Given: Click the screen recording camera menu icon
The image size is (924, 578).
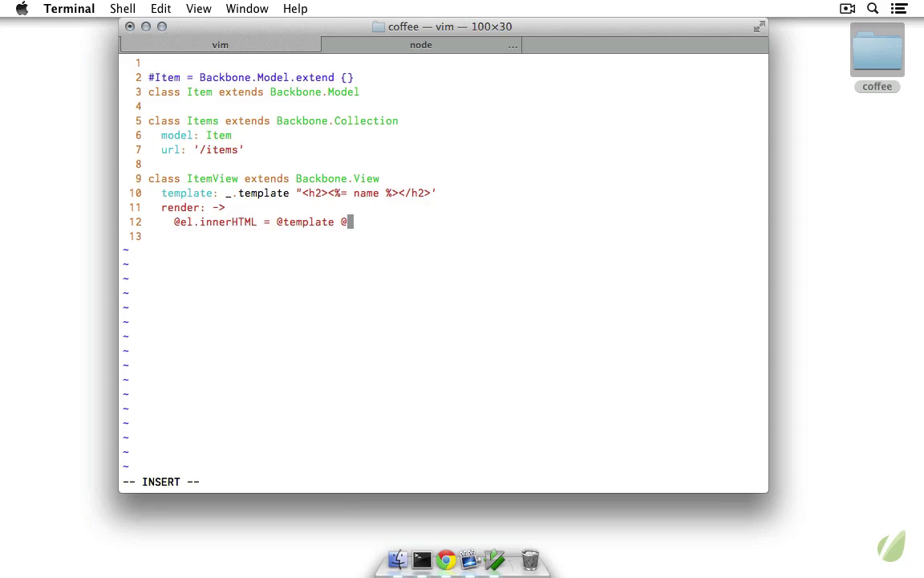Looking at the screenshot, I should pos(847,9).
